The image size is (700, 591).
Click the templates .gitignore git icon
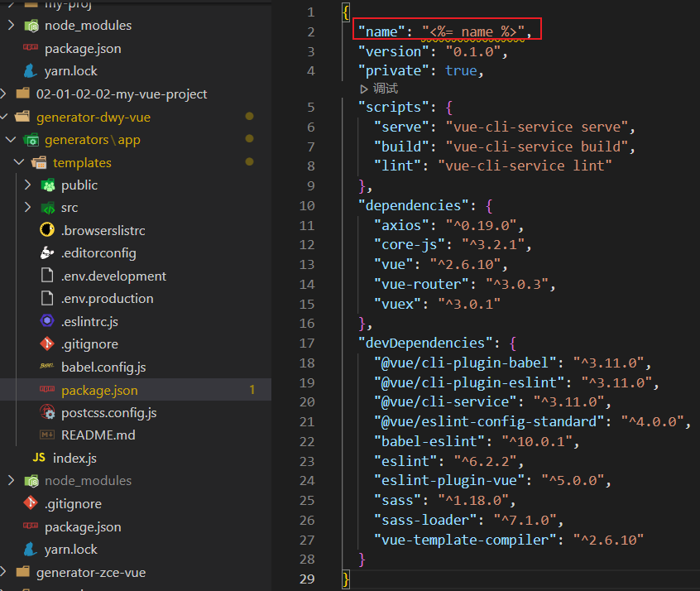47,344
